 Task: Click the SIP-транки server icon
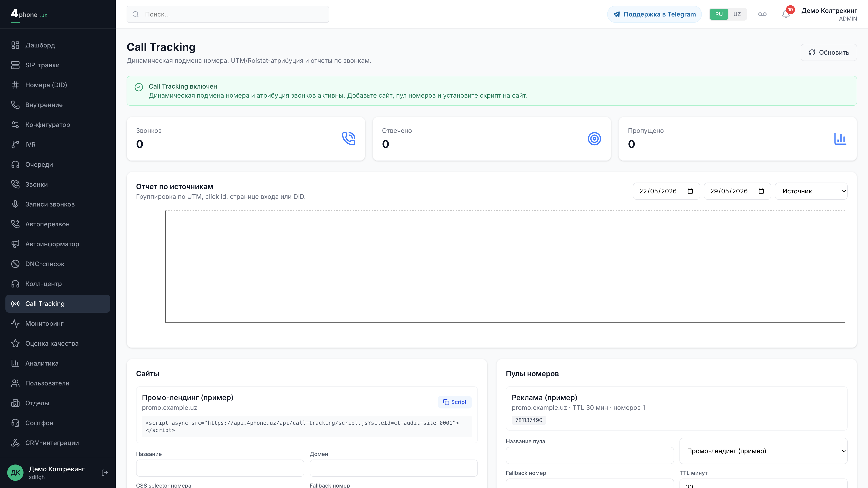pos(15,65)
